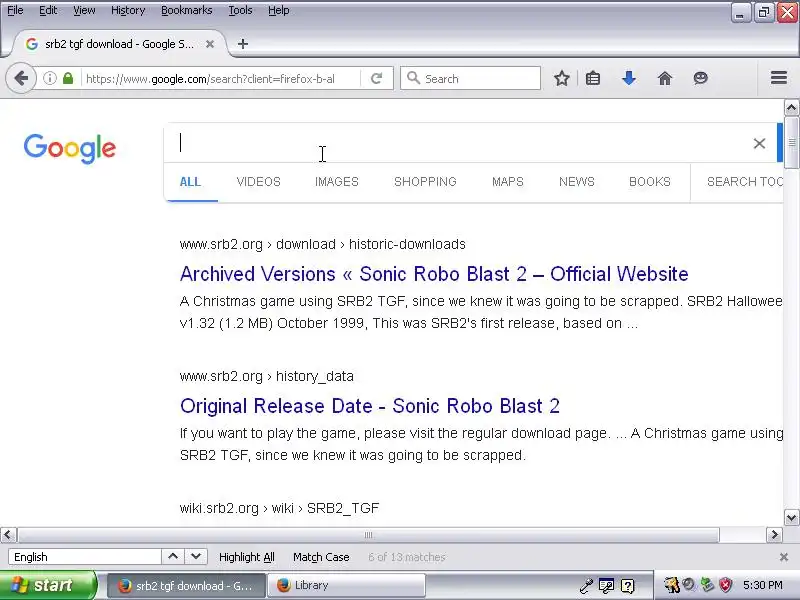Viewport: 800px width, 600px height.
Task: Click the red shield security tray icon
Action: [x=725, y=585]
